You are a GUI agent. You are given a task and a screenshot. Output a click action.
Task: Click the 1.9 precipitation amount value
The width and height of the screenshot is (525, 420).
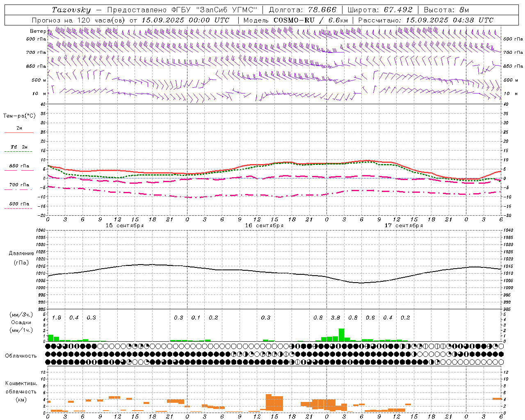click(x=57, y=318)
